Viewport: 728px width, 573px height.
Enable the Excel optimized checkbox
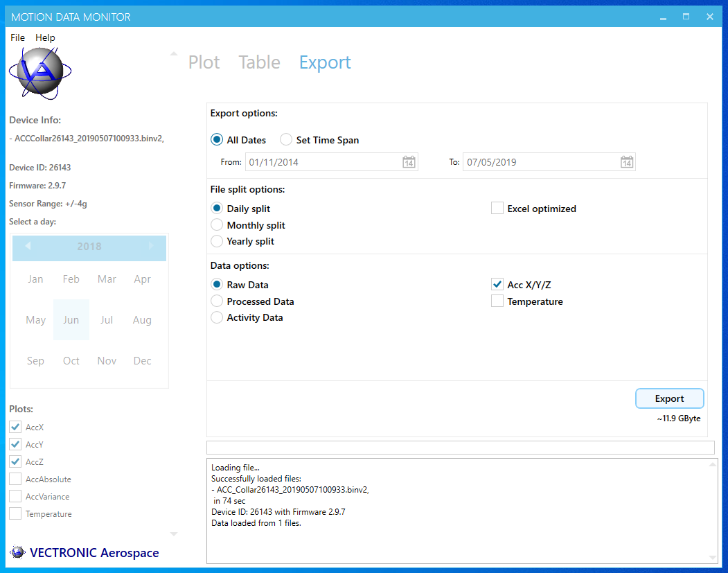(497, 209)
